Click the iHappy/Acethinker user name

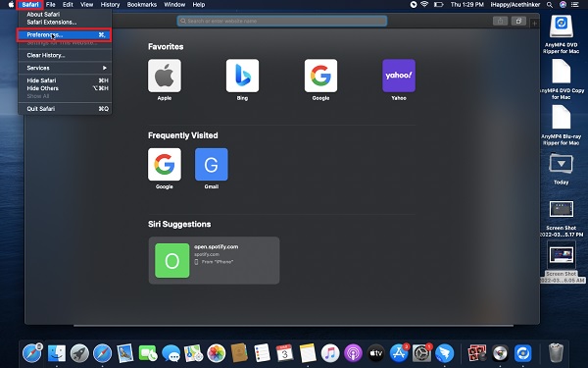[x=514, y=5]
